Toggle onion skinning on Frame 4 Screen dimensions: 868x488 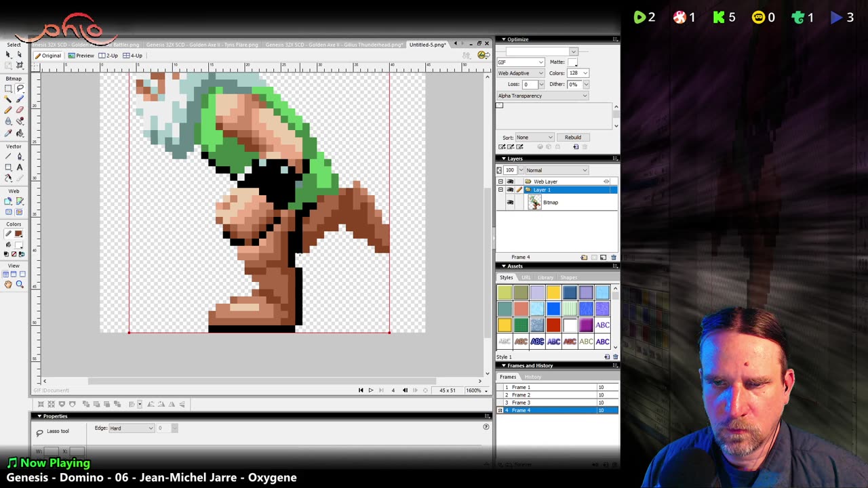(500, 411)
